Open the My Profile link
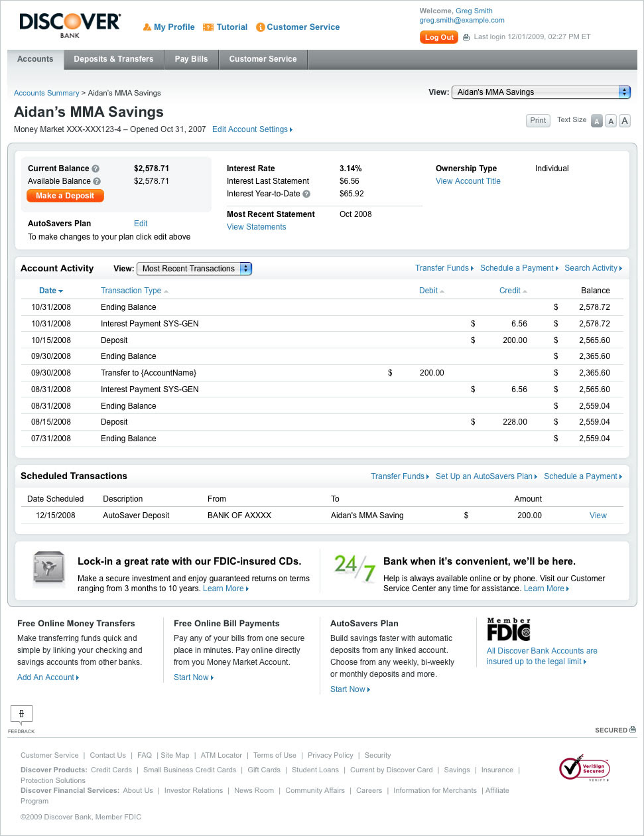This screenshot has height=836, width=644. pyautogui.click(x=174, y=27)
